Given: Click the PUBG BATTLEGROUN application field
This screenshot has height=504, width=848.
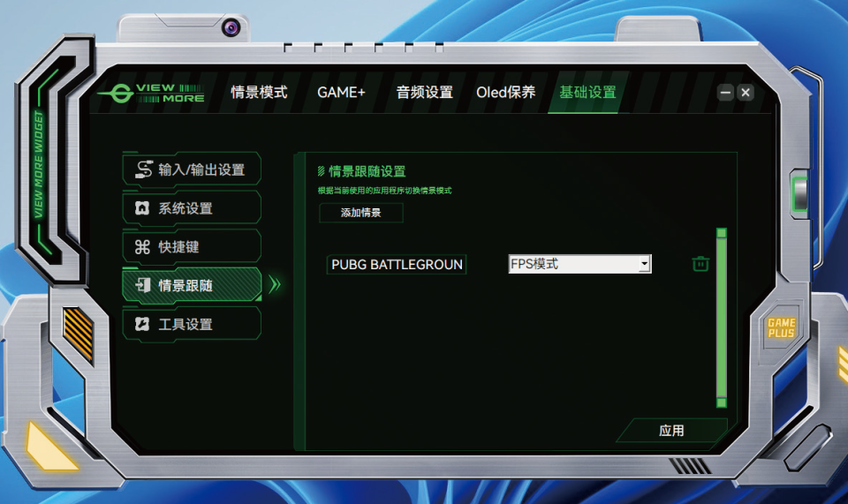Looking at the screenshot, I should pos(397,264).
